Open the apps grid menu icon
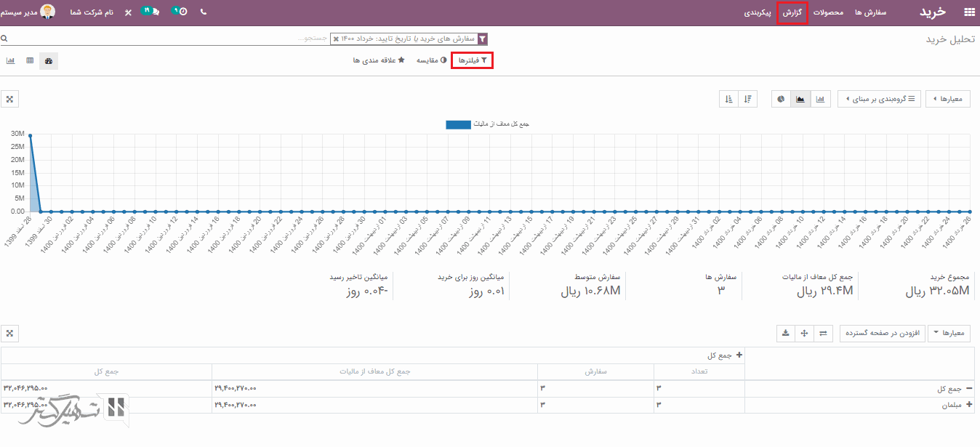Image resolution: width=980 pixels, height=447 pixels. (x=968, y=12)
